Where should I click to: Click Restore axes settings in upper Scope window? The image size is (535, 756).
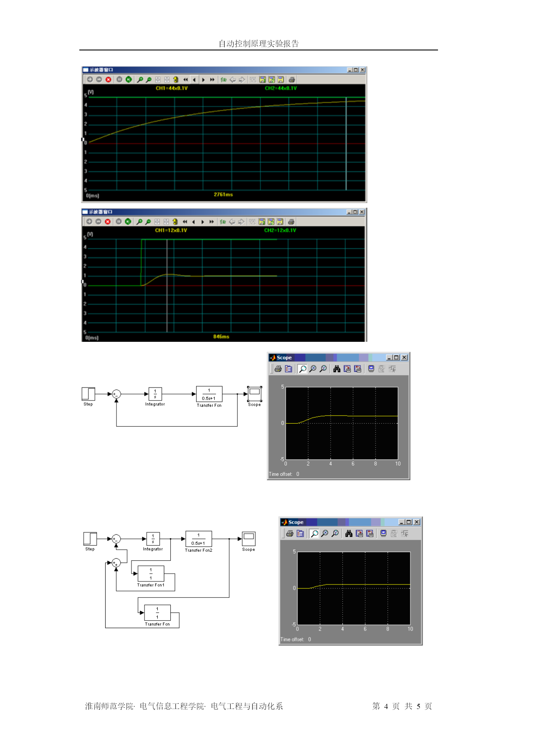click(358, 369)
